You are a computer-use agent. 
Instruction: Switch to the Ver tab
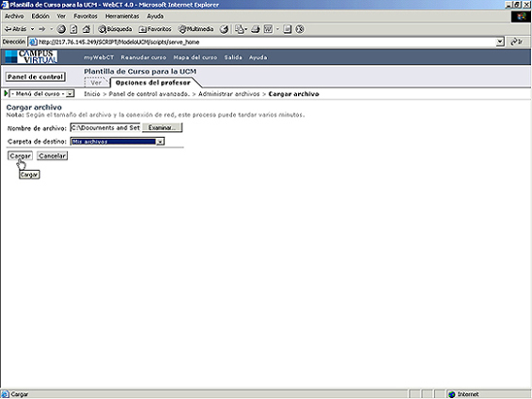tap(96, 83)
